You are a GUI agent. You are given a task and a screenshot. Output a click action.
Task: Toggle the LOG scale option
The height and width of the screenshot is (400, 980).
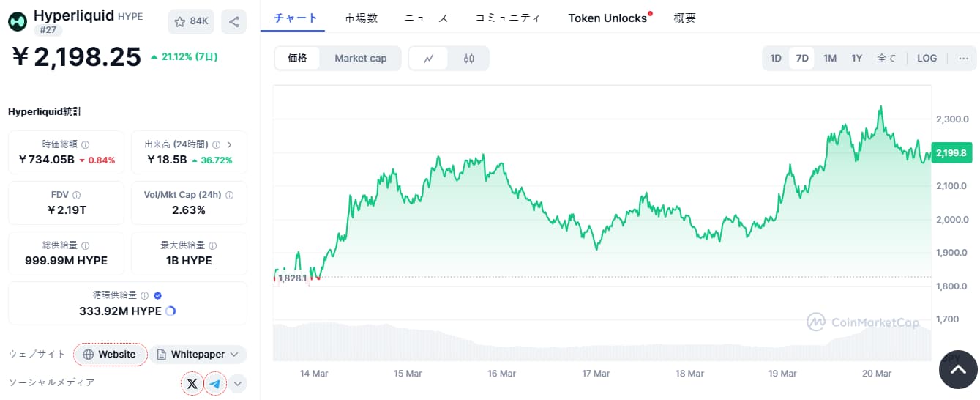(x=927, y=58)
